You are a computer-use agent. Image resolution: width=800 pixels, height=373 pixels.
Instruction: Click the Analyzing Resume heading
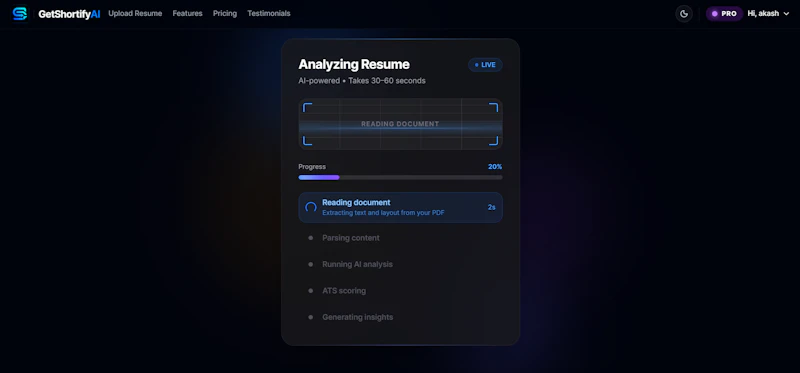[354, 64]
